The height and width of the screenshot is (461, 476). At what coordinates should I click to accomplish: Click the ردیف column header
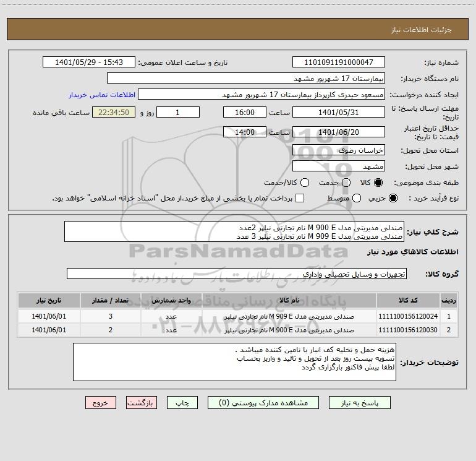pyautogui.click(x=449, y=300)
